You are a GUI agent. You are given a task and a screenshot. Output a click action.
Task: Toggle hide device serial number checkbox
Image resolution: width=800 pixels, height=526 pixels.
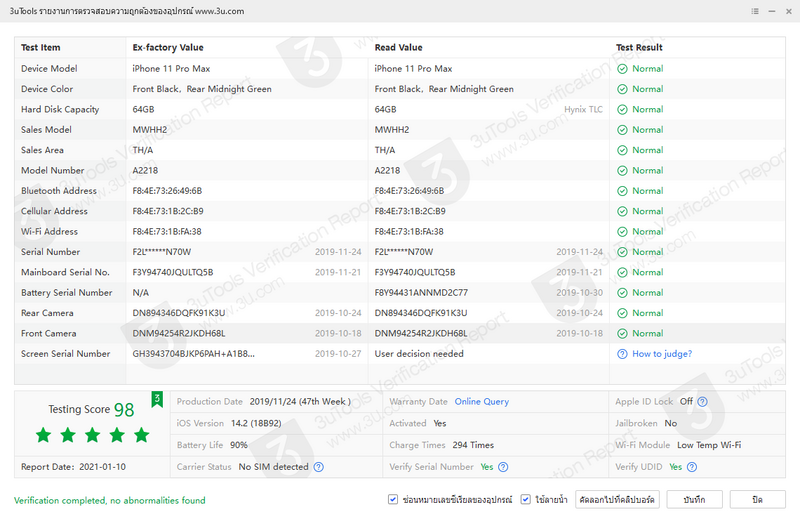click(x=392, y=499)
